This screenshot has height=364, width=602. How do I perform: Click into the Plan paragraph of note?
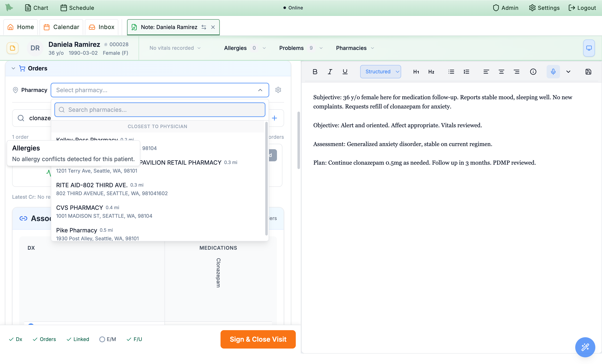[424, 163]
